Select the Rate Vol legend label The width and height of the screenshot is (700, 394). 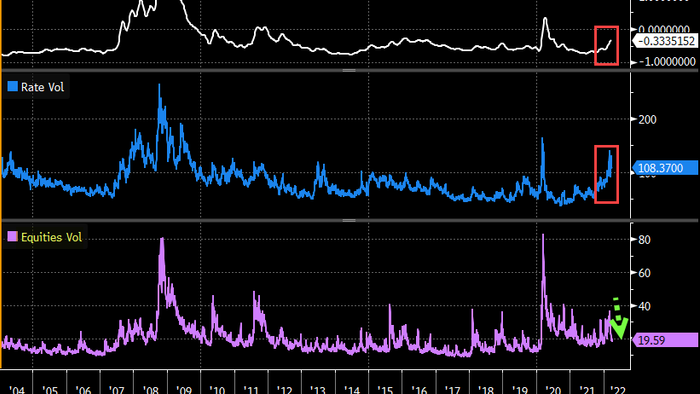42,87
